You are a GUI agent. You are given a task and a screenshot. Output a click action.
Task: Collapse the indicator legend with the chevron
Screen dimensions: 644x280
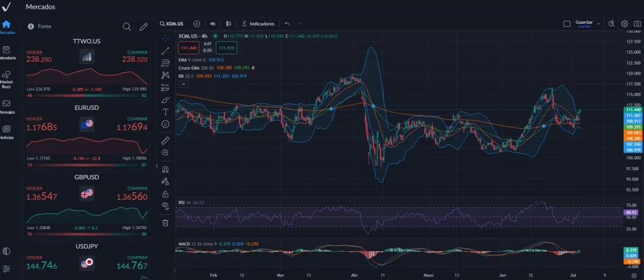[184, 84]
